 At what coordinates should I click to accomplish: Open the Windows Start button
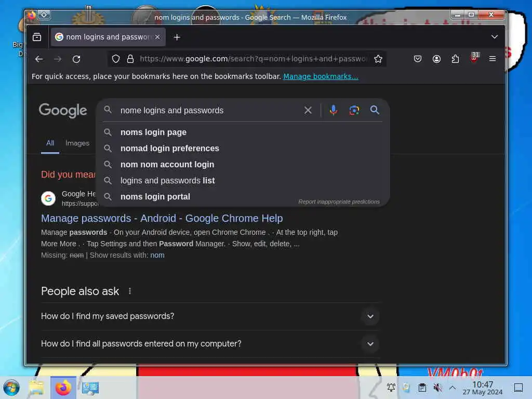click(11, 388)
